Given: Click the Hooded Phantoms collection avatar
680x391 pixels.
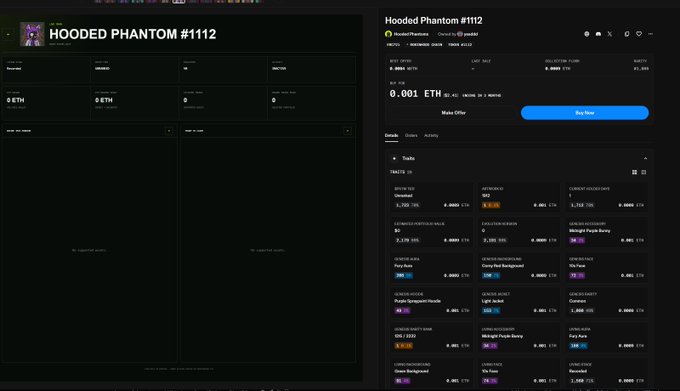Looking at the screenshot, I should tap(388, 34).
